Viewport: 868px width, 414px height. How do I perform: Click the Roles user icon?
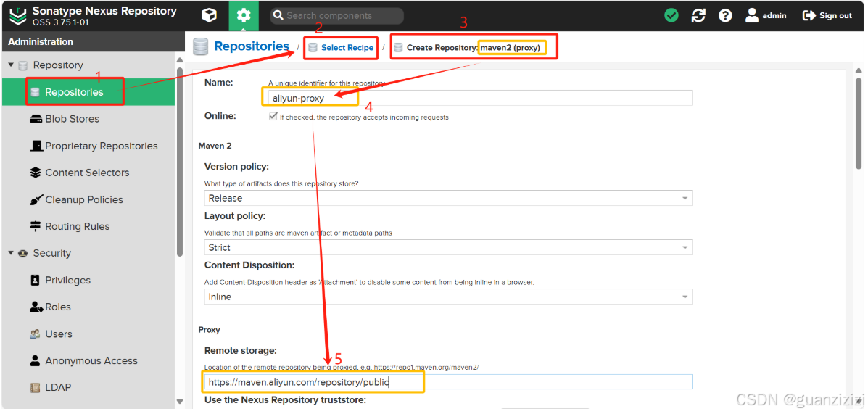pyautogui.click(x=36, y=307)
